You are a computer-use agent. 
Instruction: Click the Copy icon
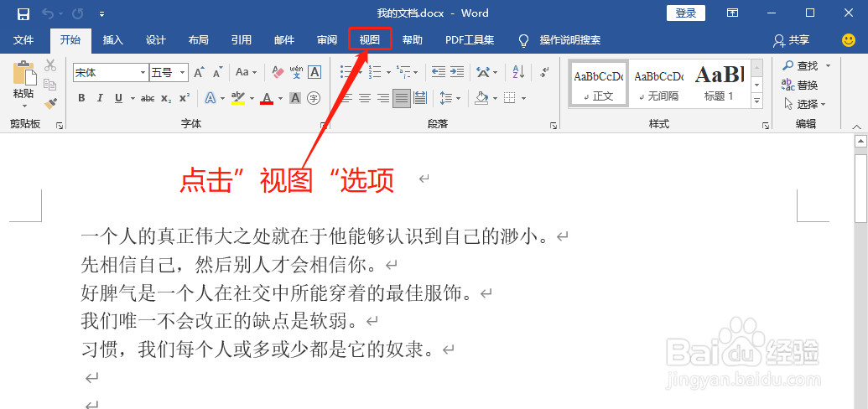[x=50, y=84]
